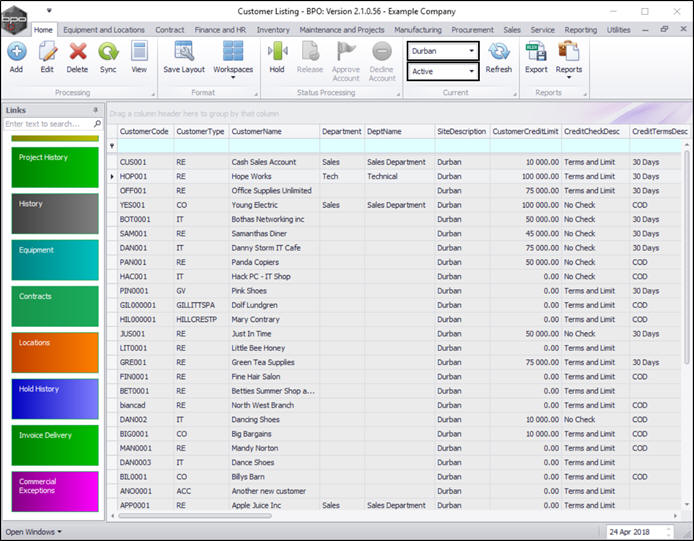Click the red Delete icon

pos(77,55)
